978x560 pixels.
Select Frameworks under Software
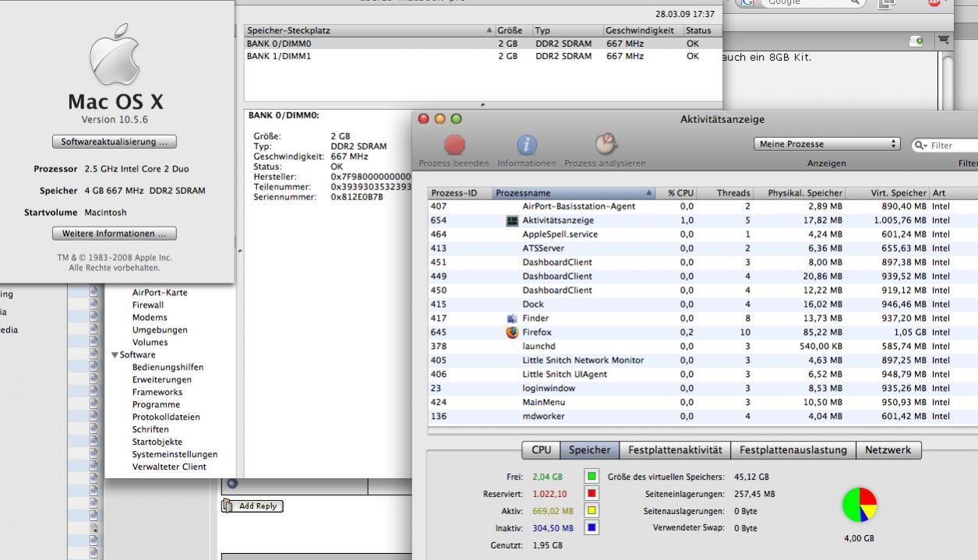(x=157, y=393)
